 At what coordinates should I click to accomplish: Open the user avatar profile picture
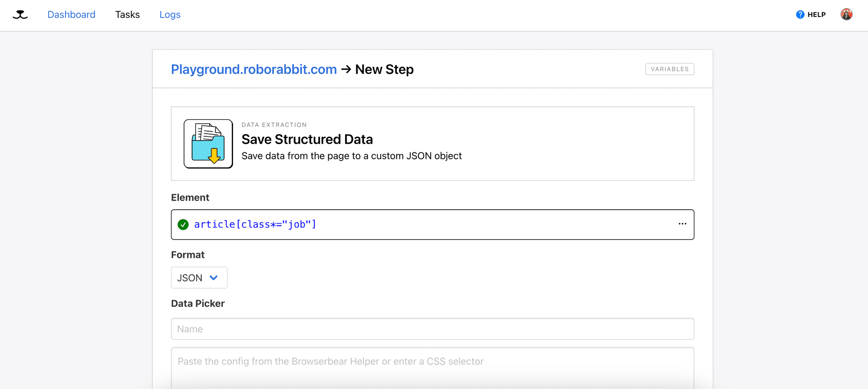click(x=846, y=14)
